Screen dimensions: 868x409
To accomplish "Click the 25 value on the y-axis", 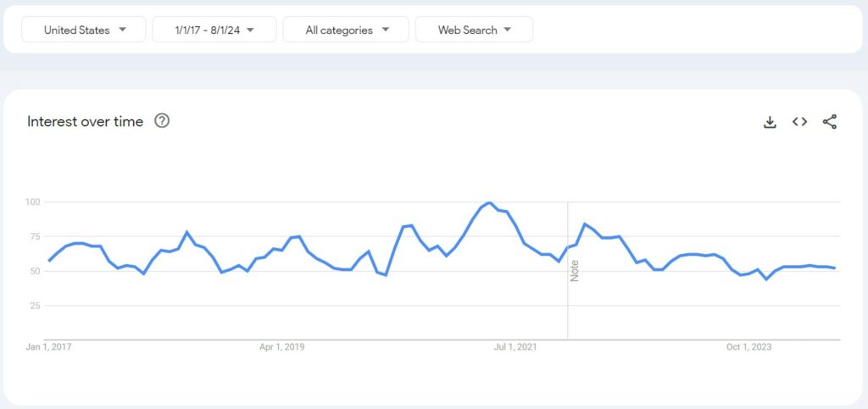I will click(35, 306).
